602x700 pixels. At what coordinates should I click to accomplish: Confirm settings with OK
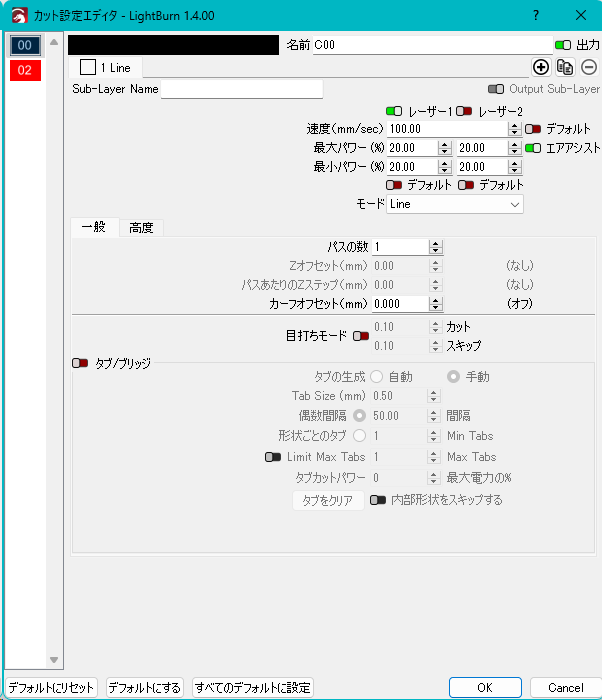485,688
